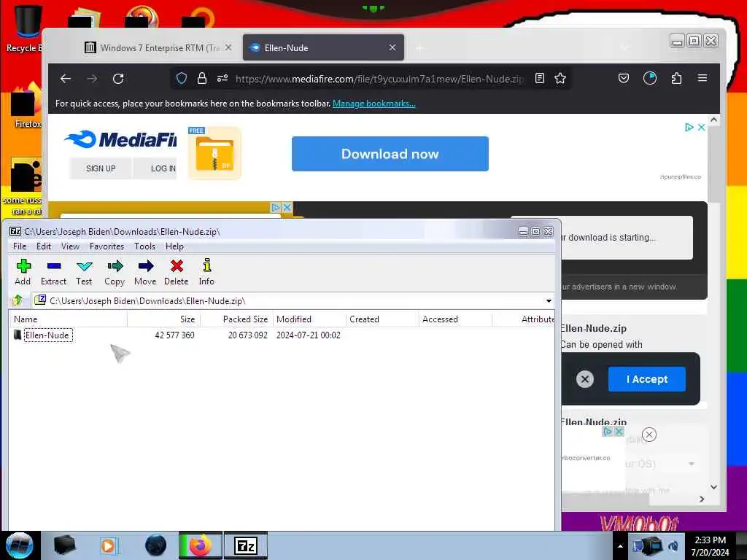
Task: Click the 7-Zip path address field
Action: tap(295, 301)
